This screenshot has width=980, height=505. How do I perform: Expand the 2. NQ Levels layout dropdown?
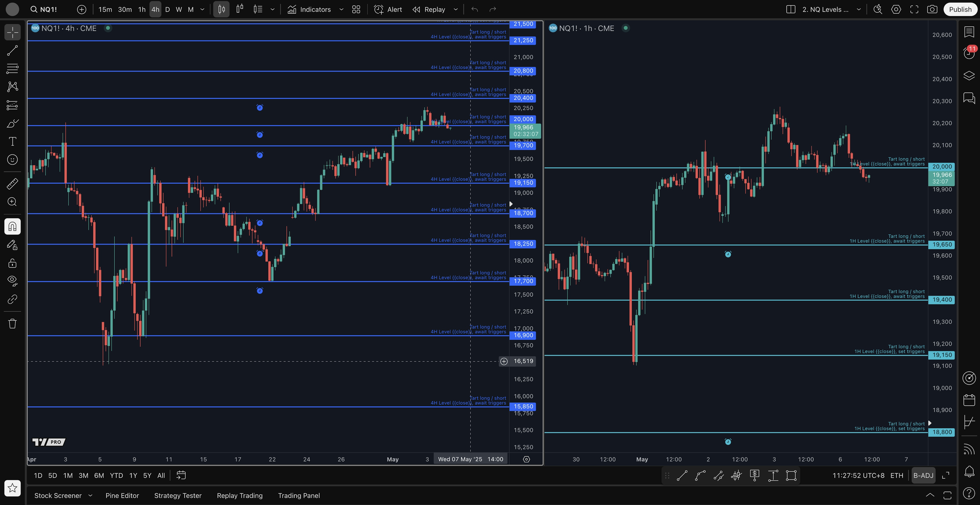[859, 9]
